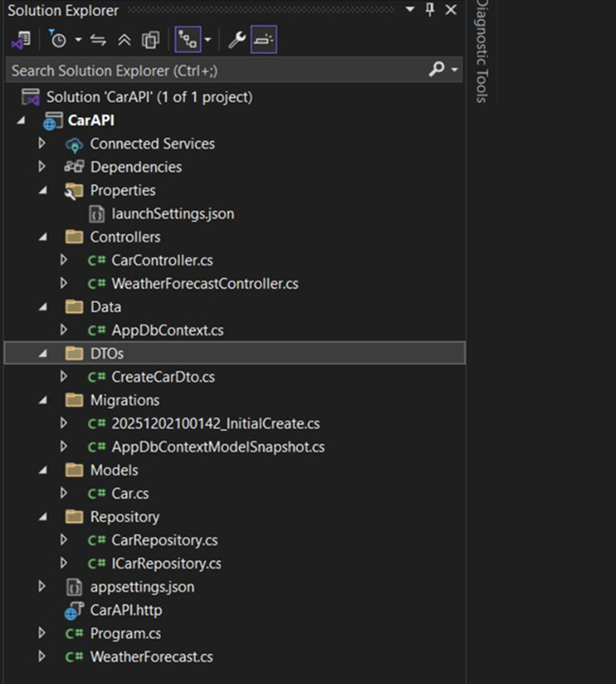Viewport: 616px width, 684px height.
Task: Toggle Show All Files icon
Action: pyautogui.click(x=151, y=41)
